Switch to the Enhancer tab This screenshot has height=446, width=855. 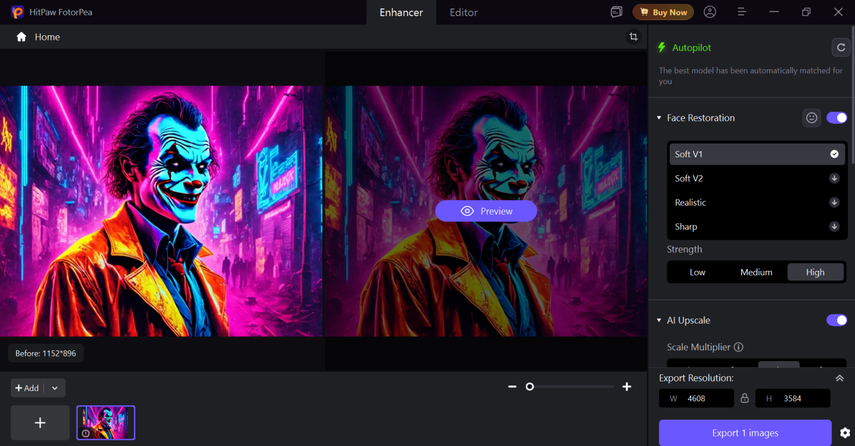pyautogui.click(x=401, y=13)
